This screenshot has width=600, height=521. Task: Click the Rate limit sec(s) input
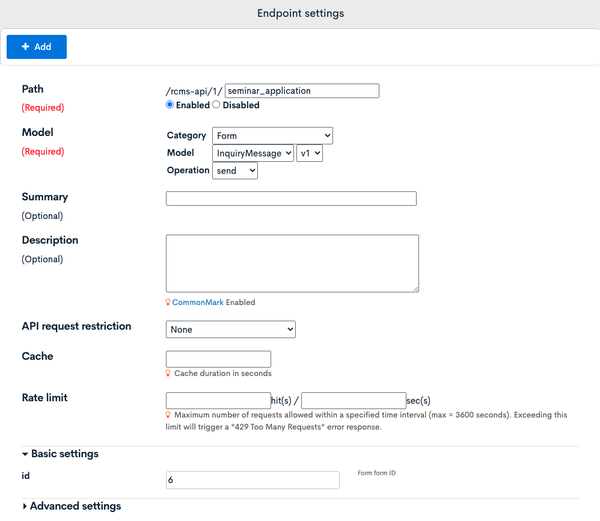click(354, 401)
